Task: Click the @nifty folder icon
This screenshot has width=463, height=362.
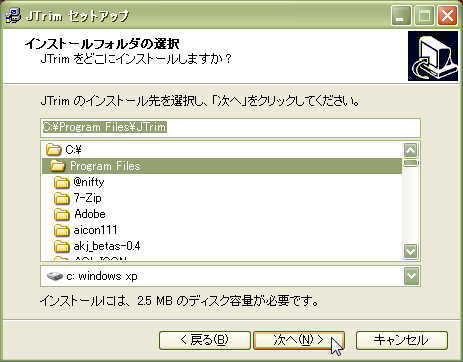Action: click(x=62, y=182)
